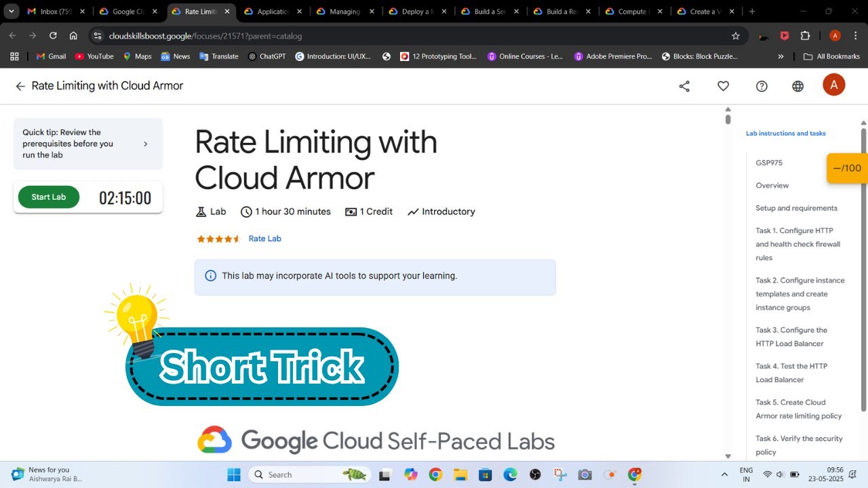
Task: Open the YouTube bookmark
Action: 94,56
